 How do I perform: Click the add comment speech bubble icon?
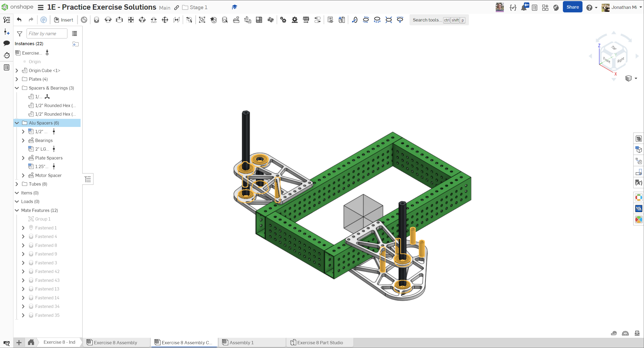(7, 43)
